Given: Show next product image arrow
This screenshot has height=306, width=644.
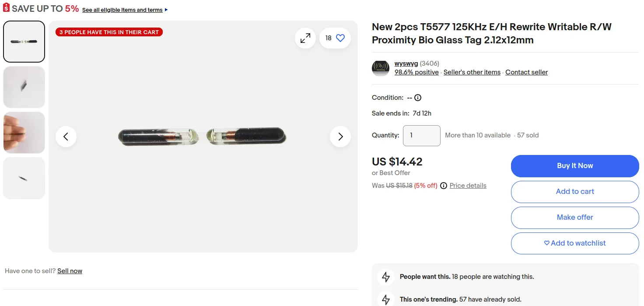Looking at the screenshot, I should point(340,137).
